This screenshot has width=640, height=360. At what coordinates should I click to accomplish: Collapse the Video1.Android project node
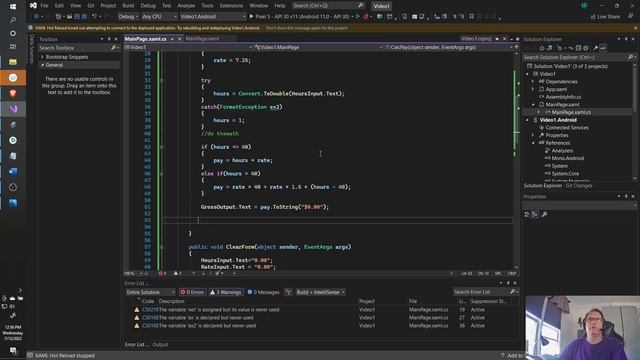[527, 120]
